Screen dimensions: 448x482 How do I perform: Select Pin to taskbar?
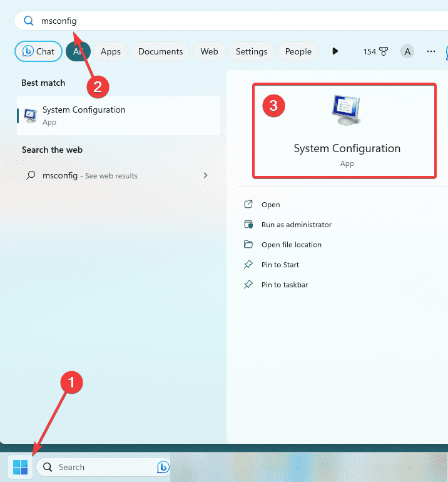coord(285,285)
